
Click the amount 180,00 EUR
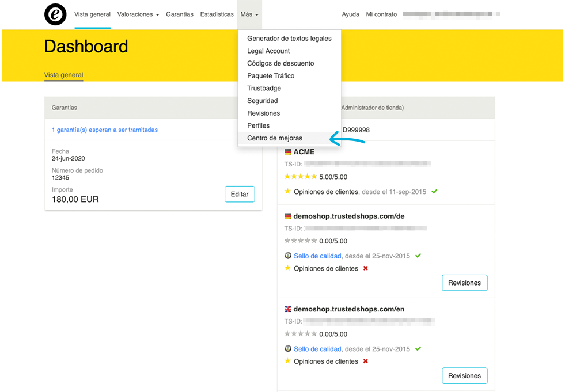coord(75,199)
